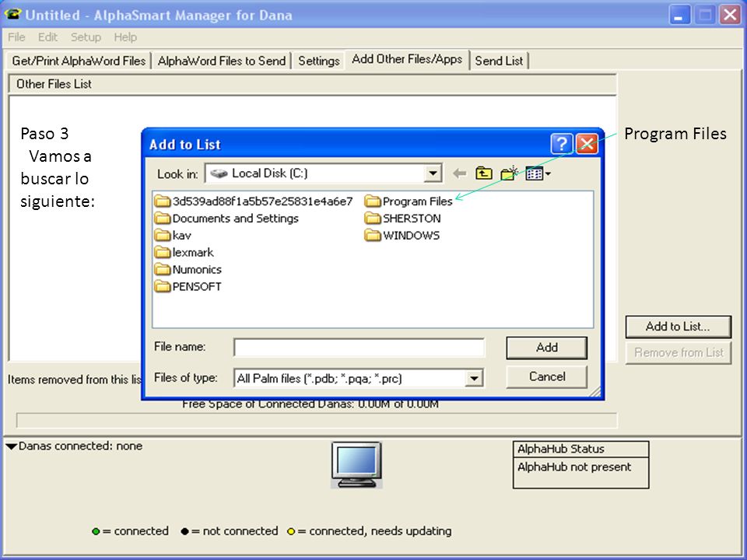Screen dimensions: 747x560
Task: Open the Documents and Settings folder
Action: (226, 219)
